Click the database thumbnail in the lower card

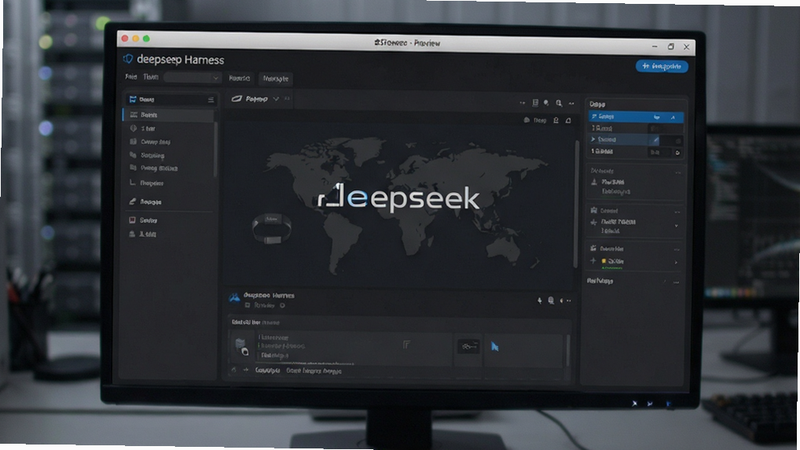(241, 346)
